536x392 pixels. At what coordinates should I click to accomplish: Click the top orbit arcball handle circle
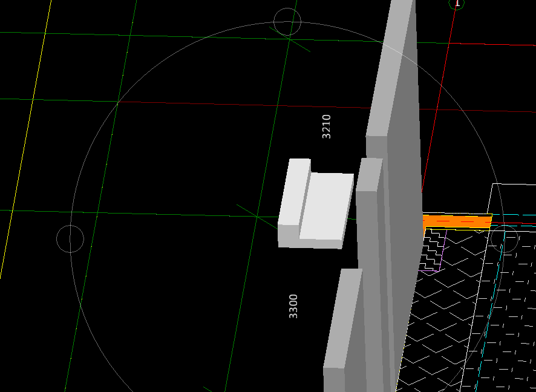(x=287, y=22)
